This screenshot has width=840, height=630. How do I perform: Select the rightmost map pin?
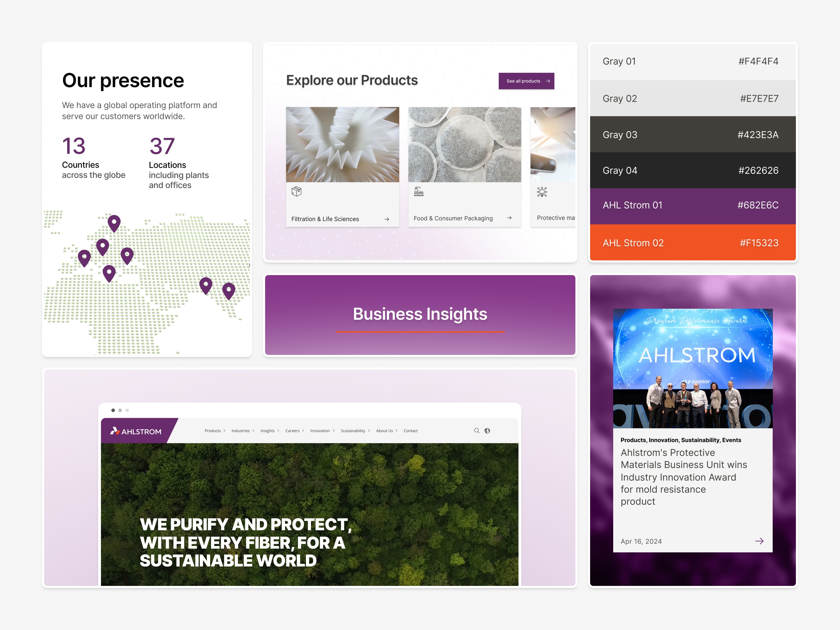(229, 291)
